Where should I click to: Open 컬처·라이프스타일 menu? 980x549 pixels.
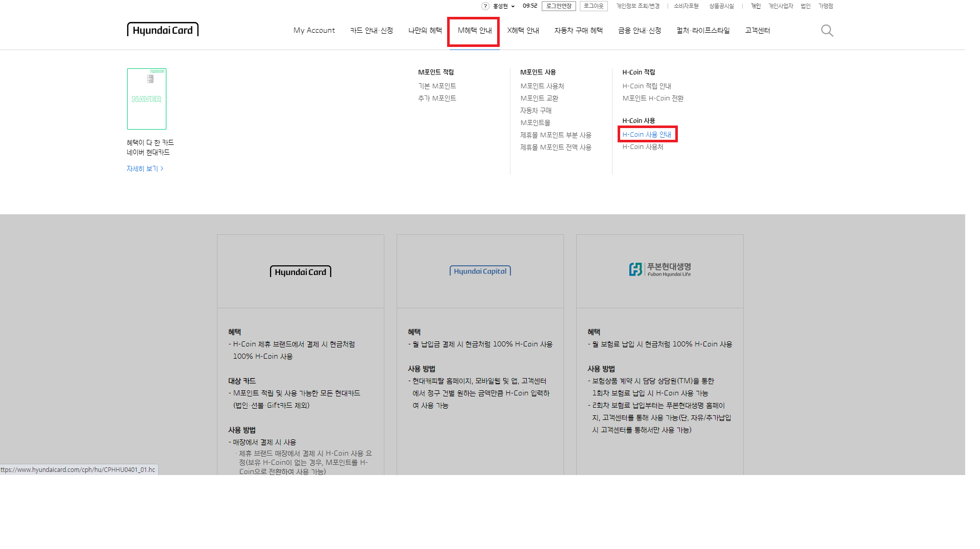point(703,31)
